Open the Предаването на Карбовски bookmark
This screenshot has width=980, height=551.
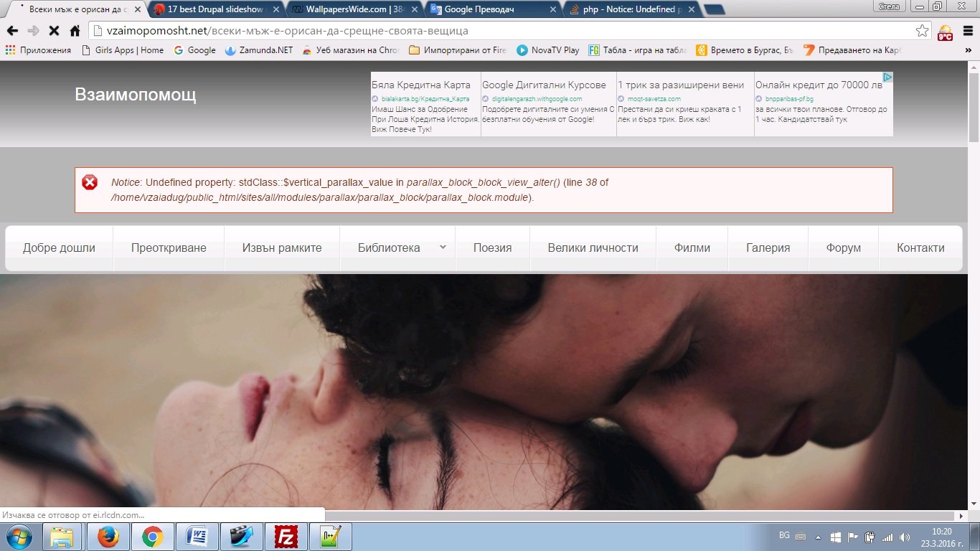click(852, 50)
